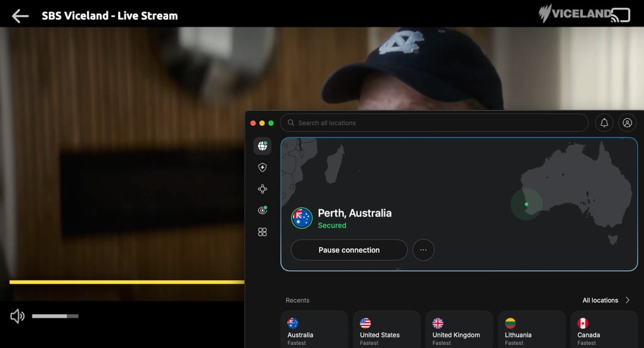Connect to the Canada recent location

coord(604,330)
